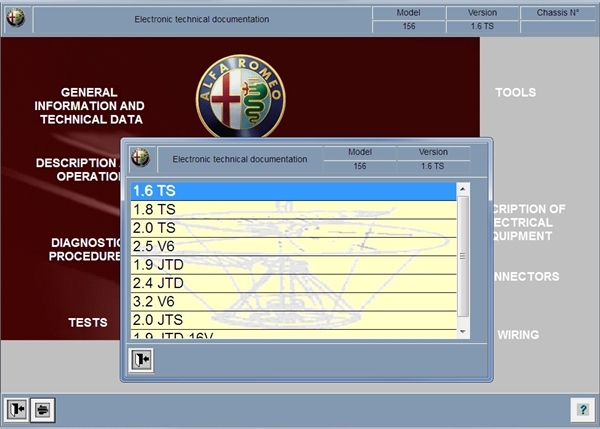Image resolution: width=600 pixels, height=429 pixels.
Task: Click the version list scroll down arrow
Action: tap(463, 332)
